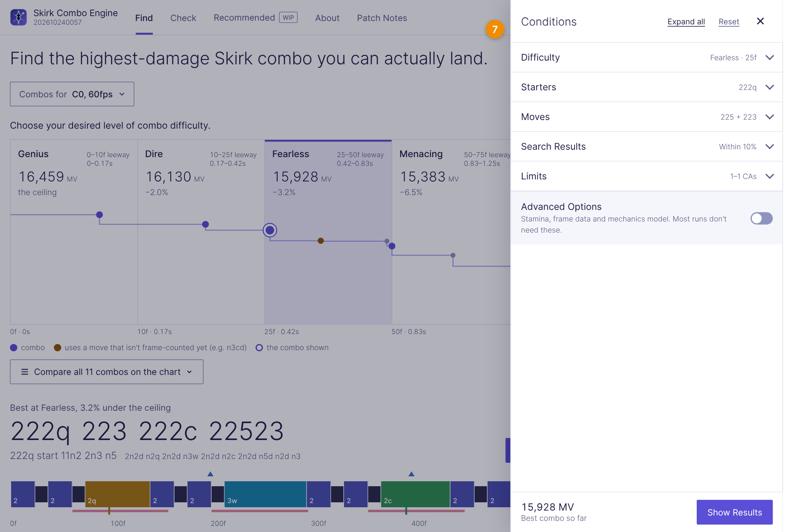Click the hamburger list icon in Compare button
Viewport: 792px width, 532px height.
point(25,372)
